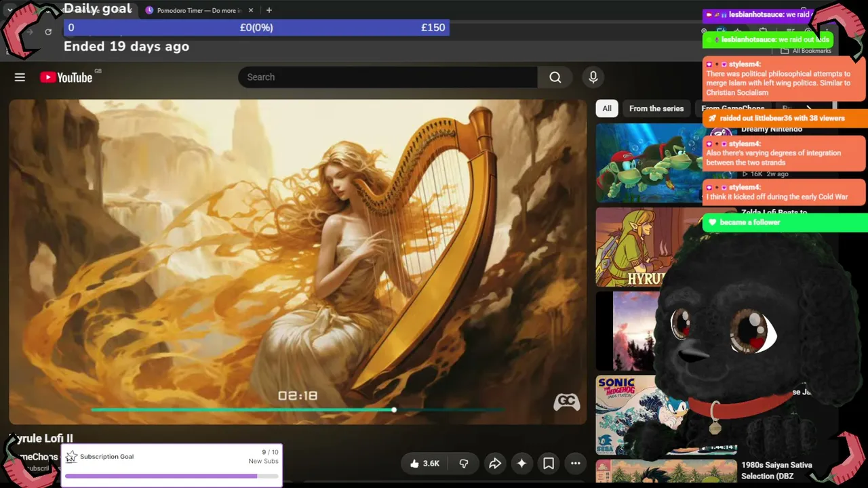This screenshot has width=868, height=488.
Task: Open the 1980s Saiyan Sativa Selection title
Action: (776, 470)
